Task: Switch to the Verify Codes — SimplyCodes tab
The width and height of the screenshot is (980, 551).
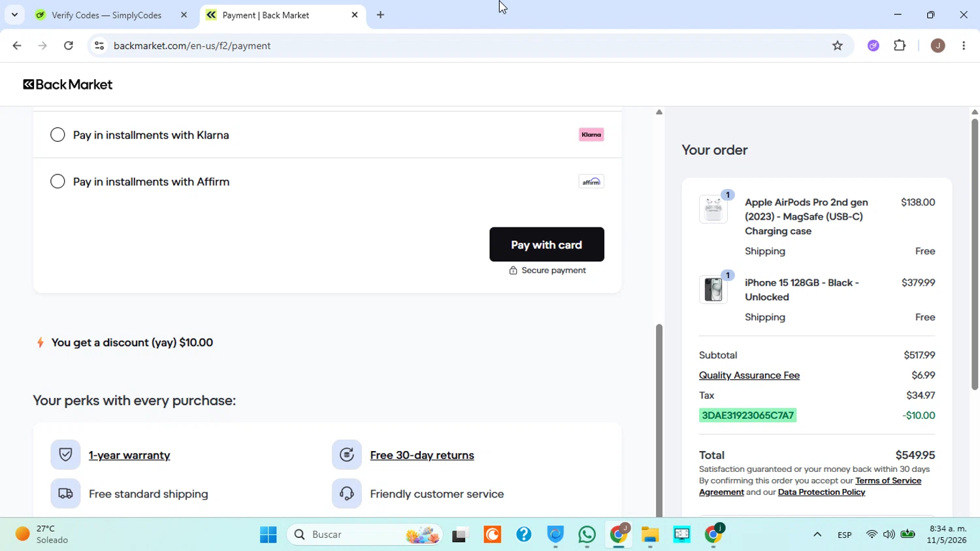Action: click(x=106, y=15)
